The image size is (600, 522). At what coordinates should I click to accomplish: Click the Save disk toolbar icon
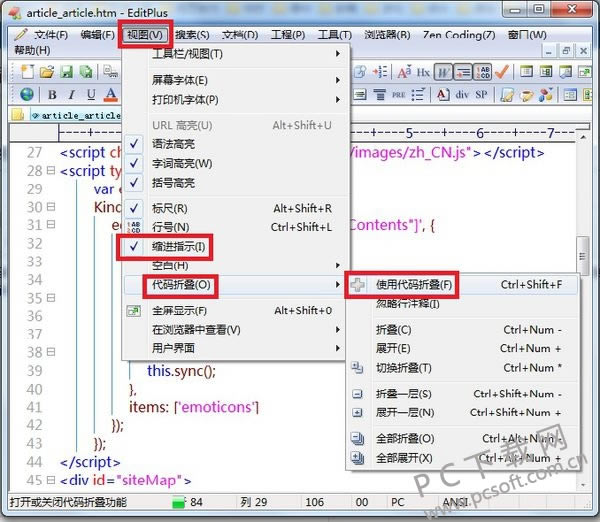[x=67, y=72]
